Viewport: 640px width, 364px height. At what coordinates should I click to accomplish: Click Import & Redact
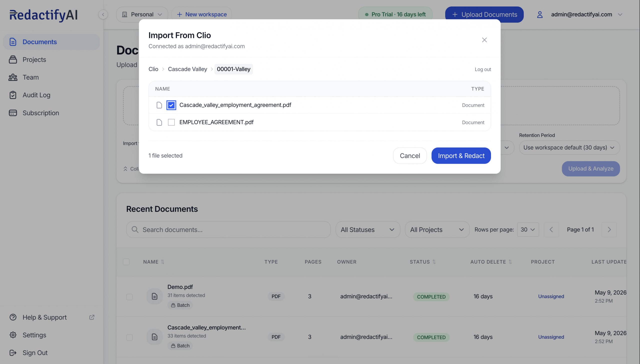coord(461,156)
